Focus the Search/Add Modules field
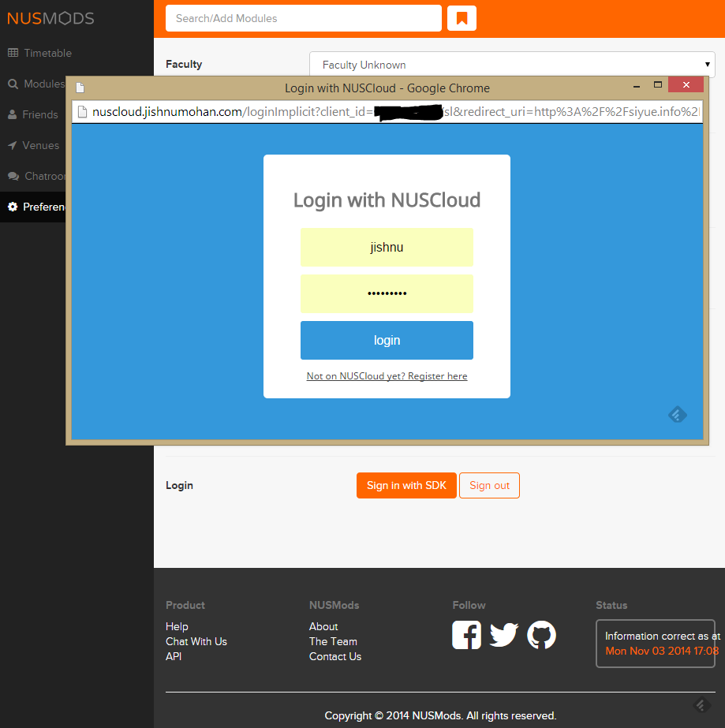Image resolution: width=725 pixels, height=728 pixels. (x=304, y=18)
